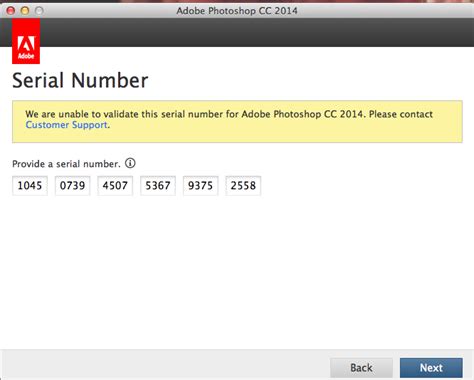The height and width of the screenshot is (380, 474).
Task: Minimize the window with the yellow button
Action: coord(25,11)
